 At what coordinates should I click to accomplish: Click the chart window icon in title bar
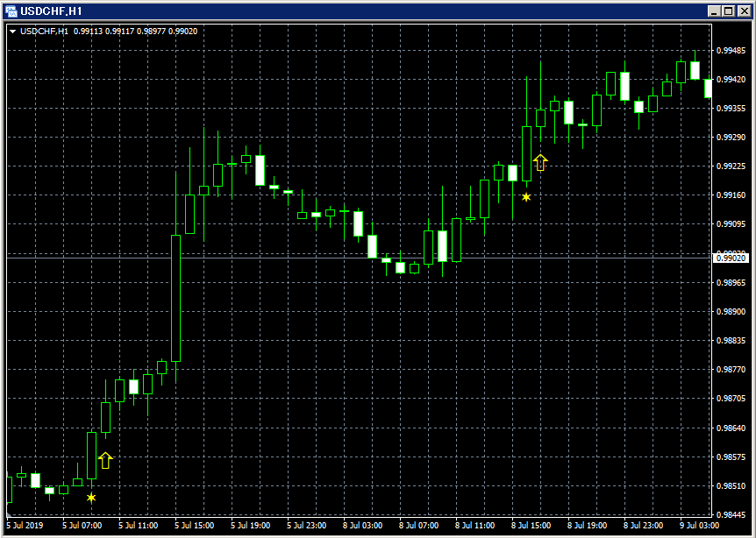click(11, 11)
